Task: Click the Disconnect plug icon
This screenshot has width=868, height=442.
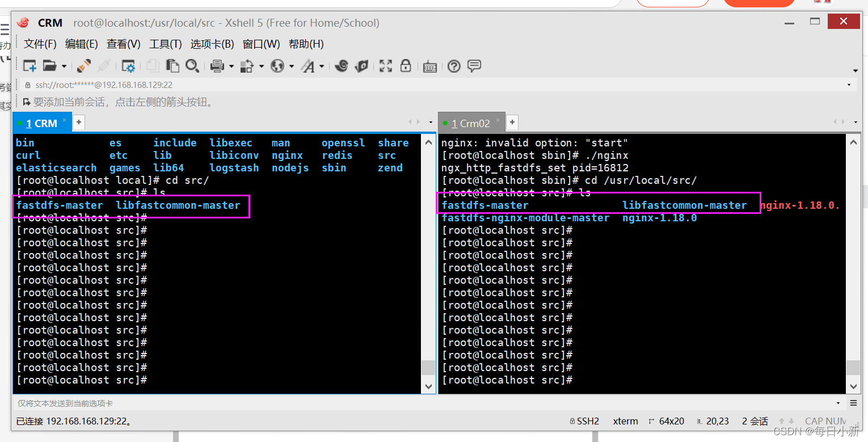Action: tap(103, 66)
